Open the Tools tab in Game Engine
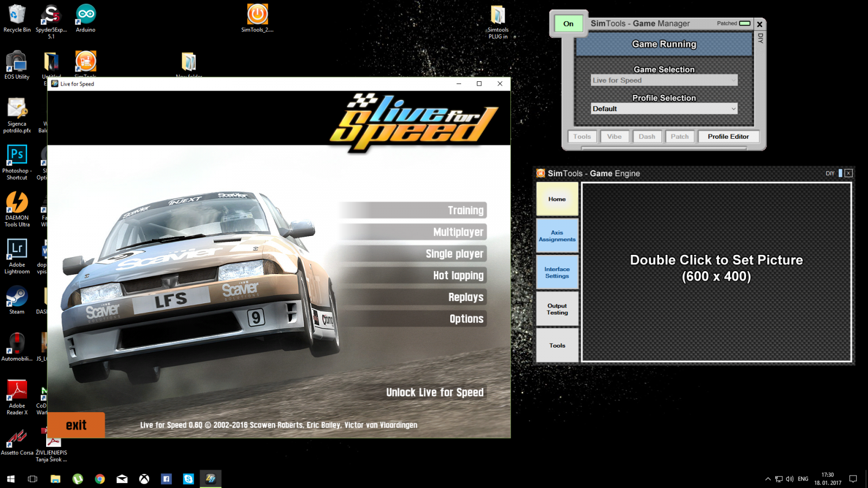The width and height of the screenshot is (868, 488). point(557,345)
